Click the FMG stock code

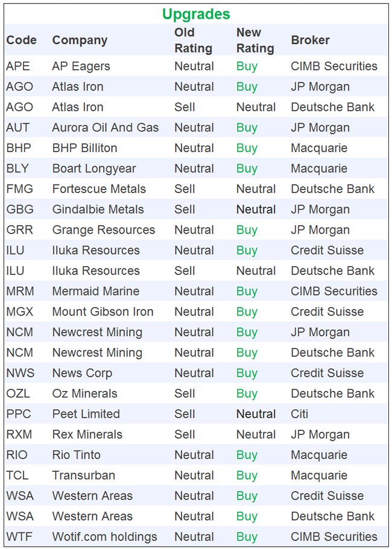click(19, 189)
